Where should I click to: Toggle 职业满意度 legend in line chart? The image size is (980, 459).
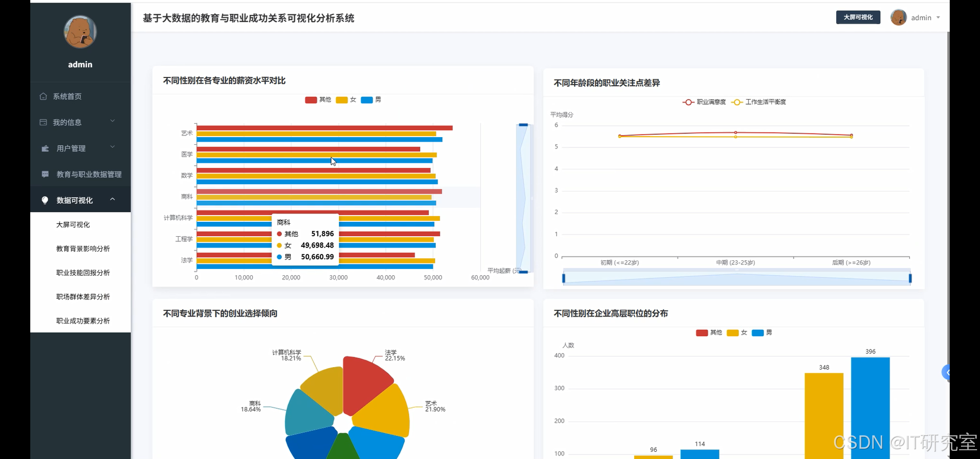(704, 102)
